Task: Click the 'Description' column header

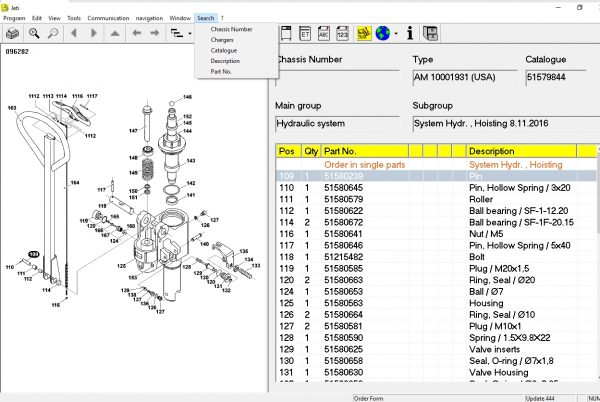Action: tap(521, 151)
